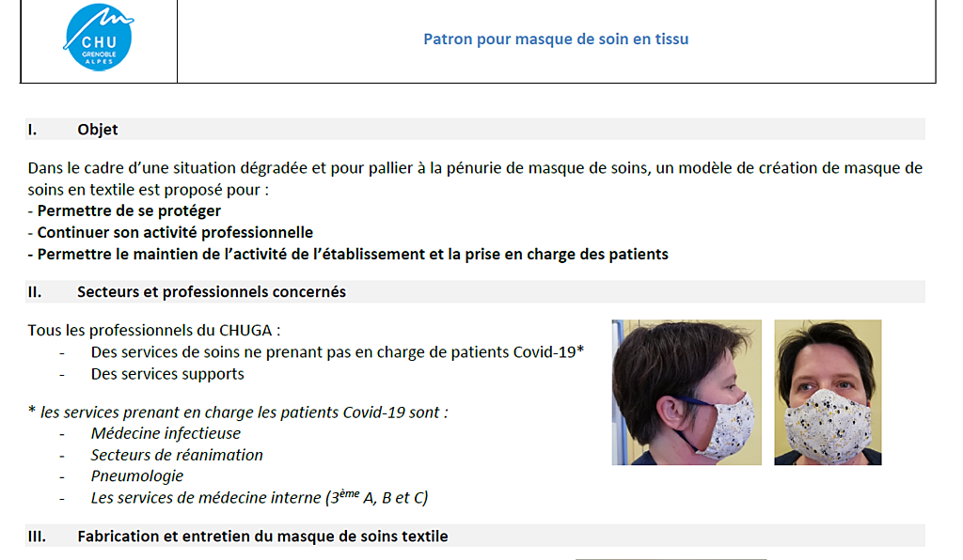Click the bold line 'Permettre de se protéger'
The height and width of the screenshot is (560, 963).
(124, 211)
